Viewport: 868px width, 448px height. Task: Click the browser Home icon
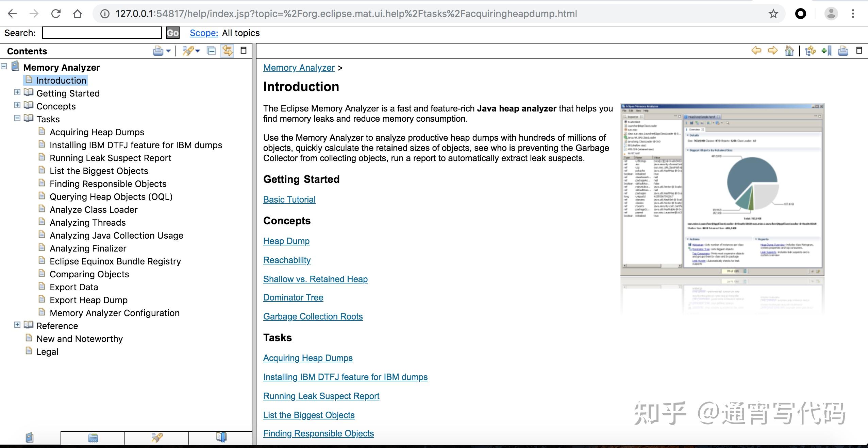[x=78, y=14]
